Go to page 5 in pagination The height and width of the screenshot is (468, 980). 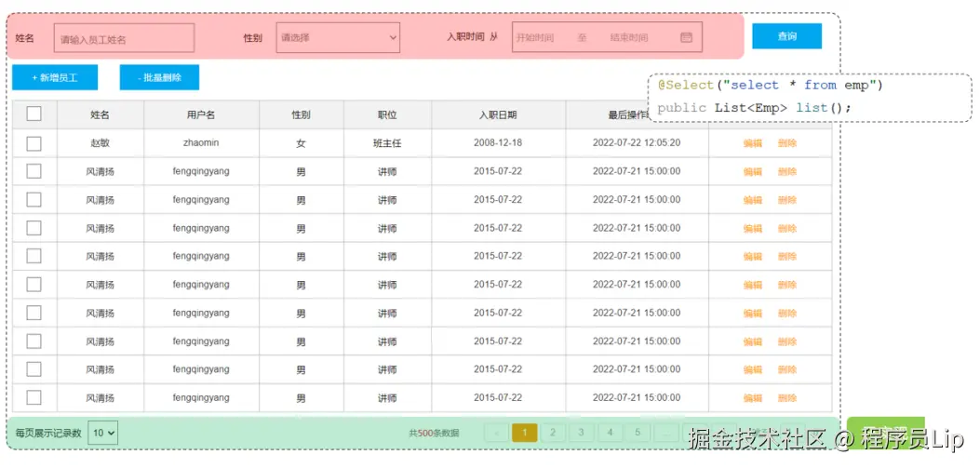638,433
